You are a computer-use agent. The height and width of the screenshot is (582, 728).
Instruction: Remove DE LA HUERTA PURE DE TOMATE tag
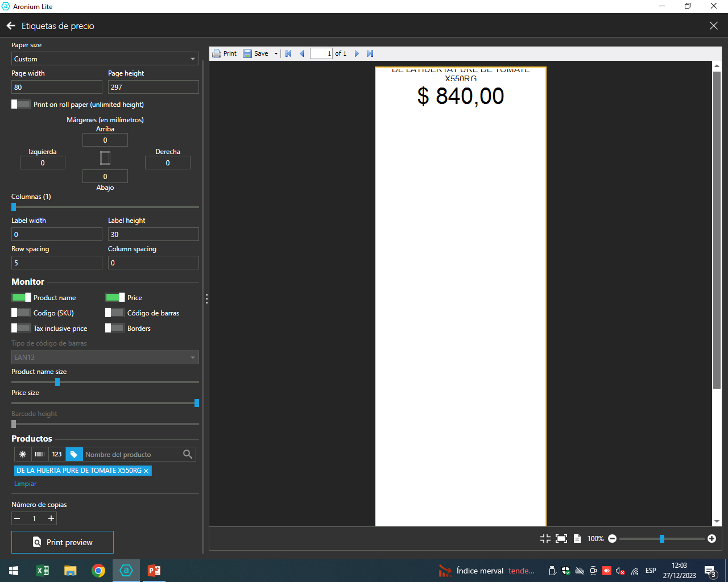click(146, 471)
